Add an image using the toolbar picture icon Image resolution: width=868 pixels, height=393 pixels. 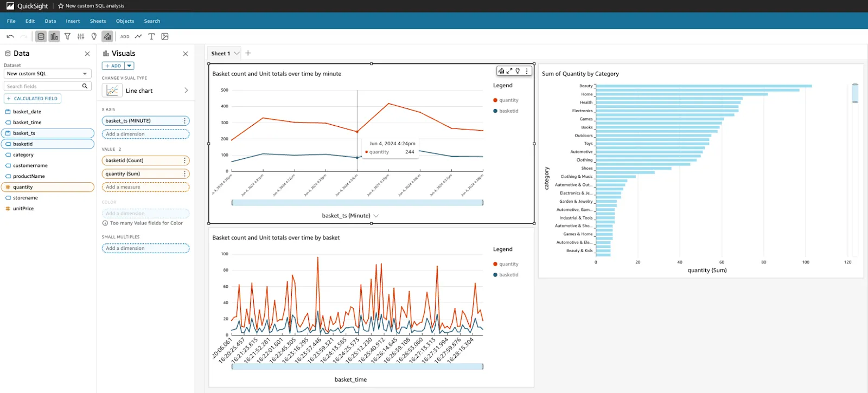click(x=165, y=36)
